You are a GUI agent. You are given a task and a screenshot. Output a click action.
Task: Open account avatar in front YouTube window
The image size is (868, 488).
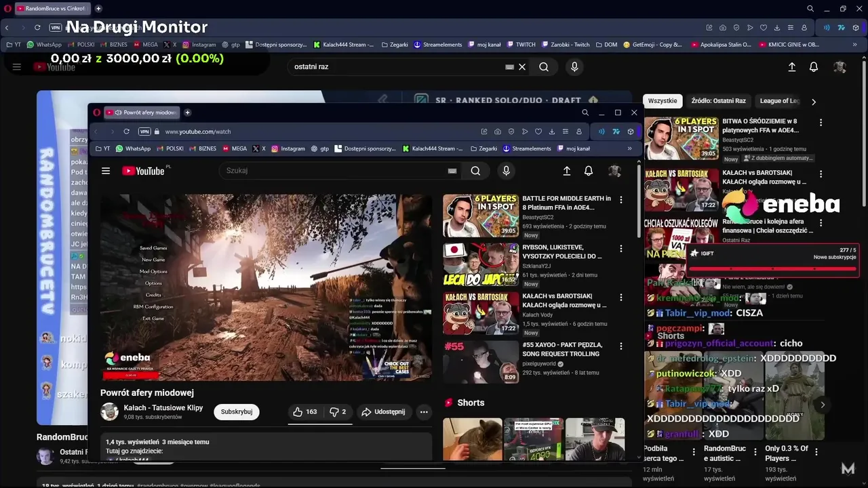[614, 171]
